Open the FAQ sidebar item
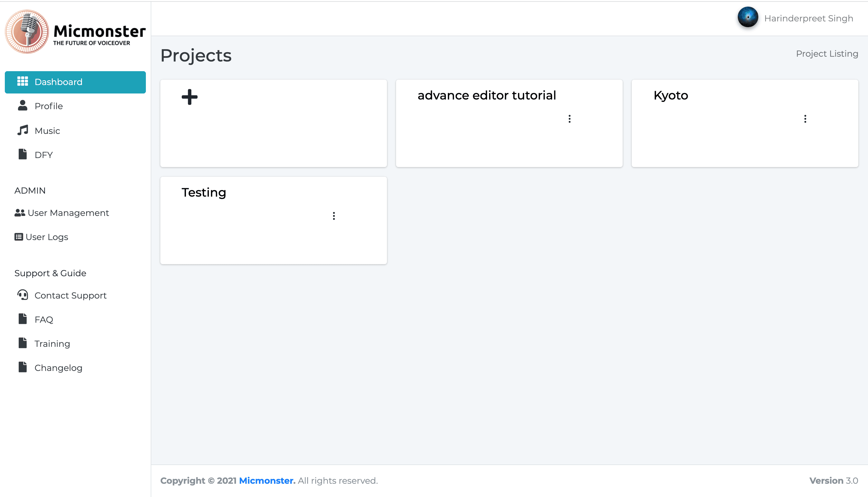The width and height of the screenshot is (868, 497). (44, 319)
